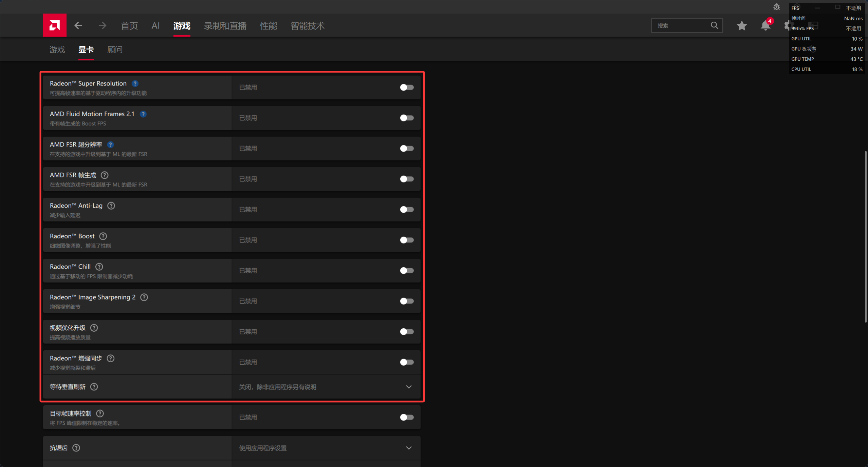Viewport: 868px width, 467px height.
Task: Show help for Radeon Super Resolution
Action: [x=135, y=83]
